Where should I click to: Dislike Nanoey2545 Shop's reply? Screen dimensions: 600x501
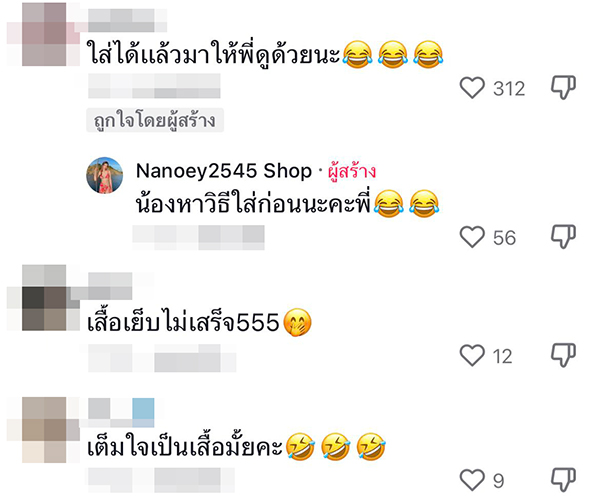point(563,237)
